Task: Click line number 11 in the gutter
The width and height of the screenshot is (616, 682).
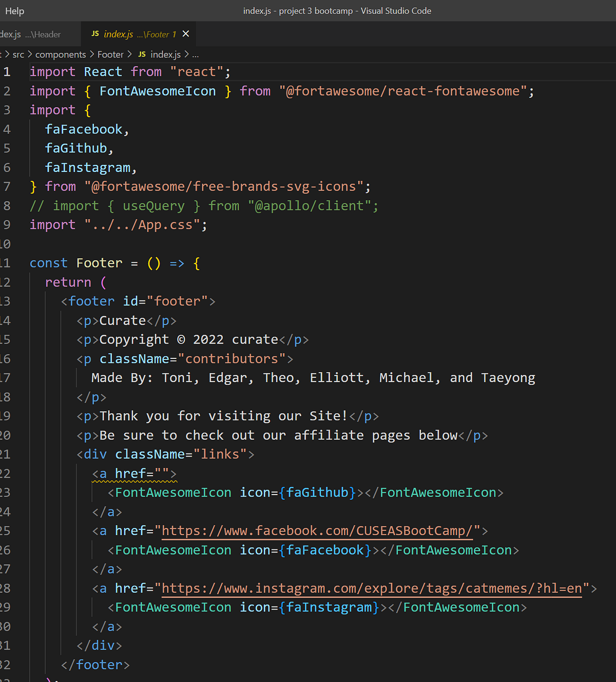Action: tap(7, 262)
